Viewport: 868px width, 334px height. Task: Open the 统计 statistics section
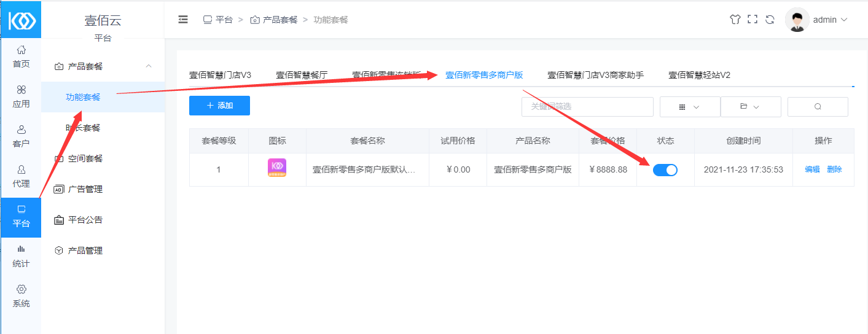point(21,256)
